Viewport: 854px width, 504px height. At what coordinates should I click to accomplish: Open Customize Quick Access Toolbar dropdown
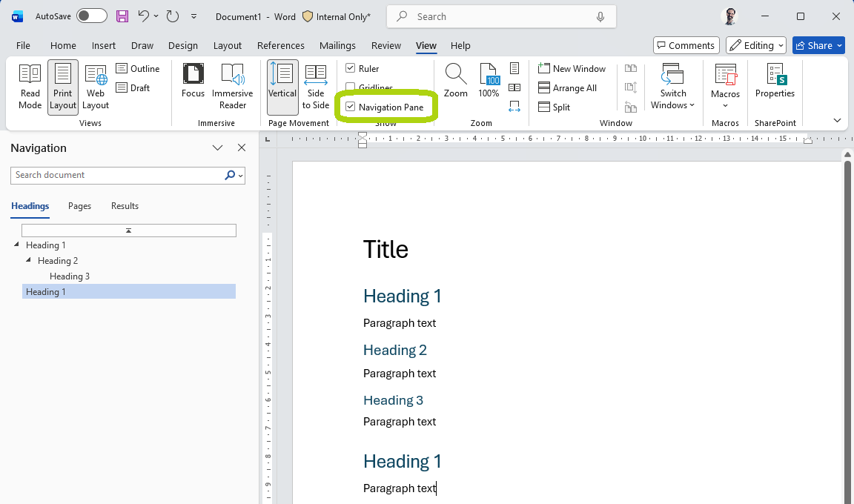[x=194, y=16]
